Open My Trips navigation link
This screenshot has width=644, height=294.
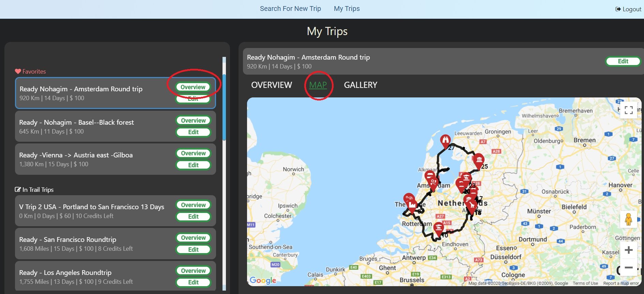[x=347, y=9]
